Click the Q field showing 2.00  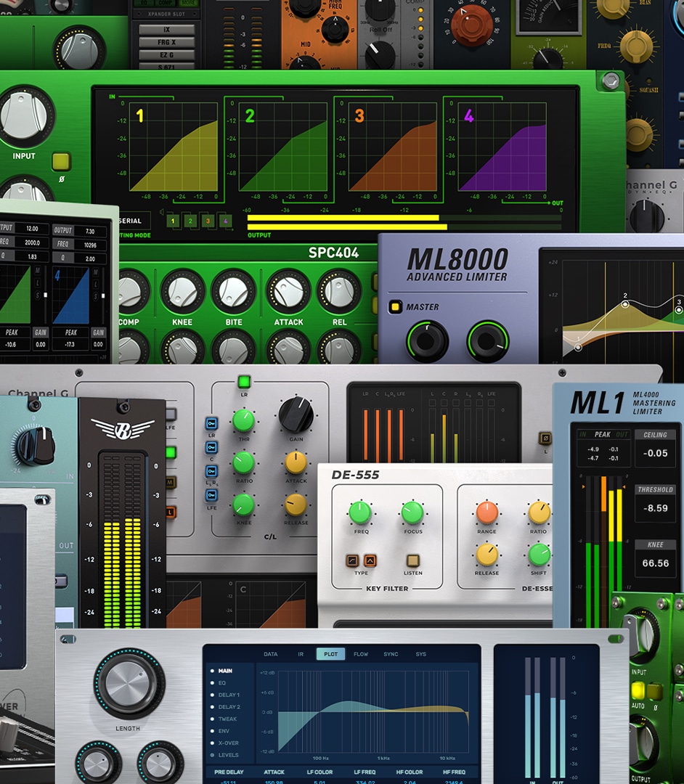90,258
